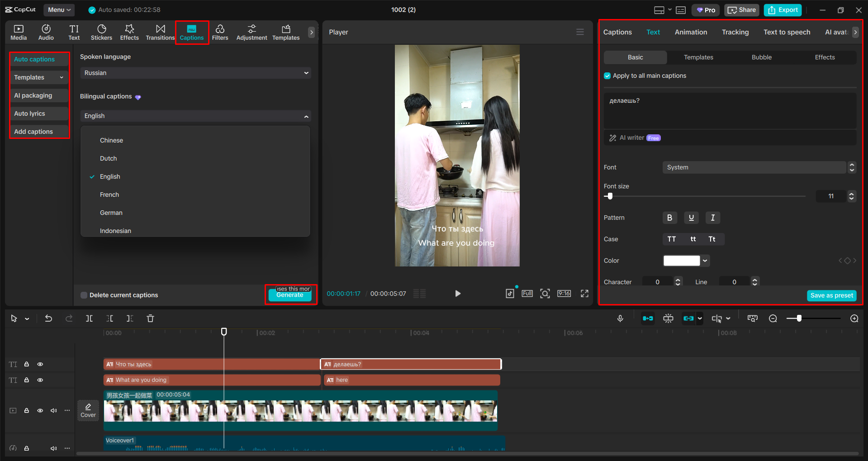Split the clip at the playhead

tap(89, 318)
